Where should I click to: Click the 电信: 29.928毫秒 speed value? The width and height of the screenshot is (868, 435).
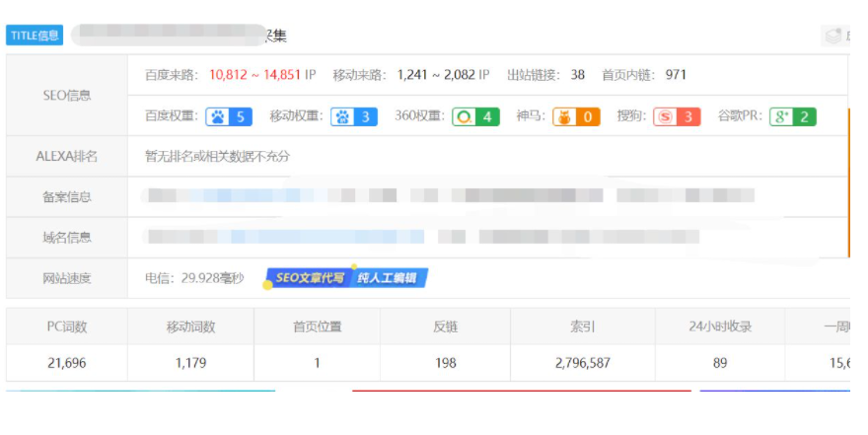194,278
